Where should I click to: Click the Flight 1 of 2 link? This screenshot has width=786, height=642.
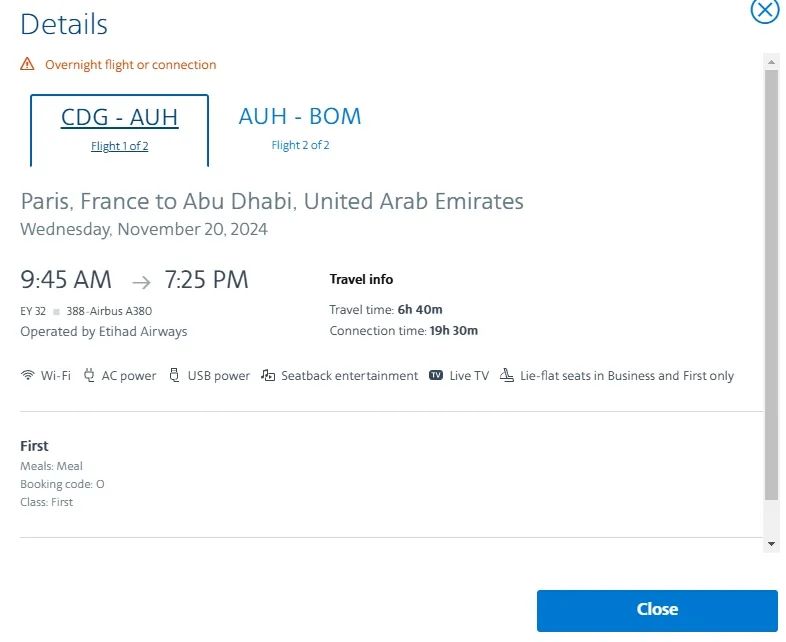(x=119, y=146)
